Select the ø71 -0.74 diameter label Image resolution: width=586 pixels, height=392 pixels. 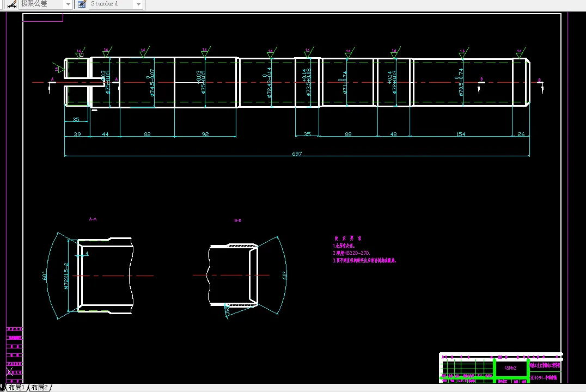click(x=343, y=82)
